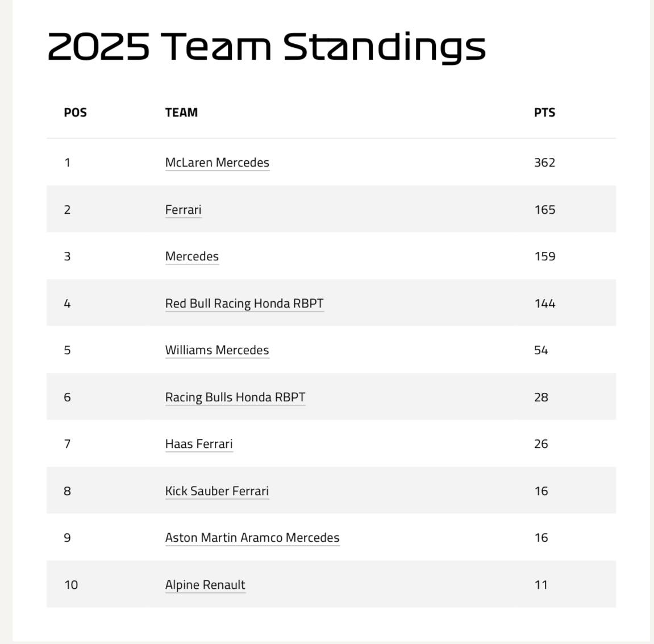Click the Racing Bulls Honda RBPT link

point(235,397)
